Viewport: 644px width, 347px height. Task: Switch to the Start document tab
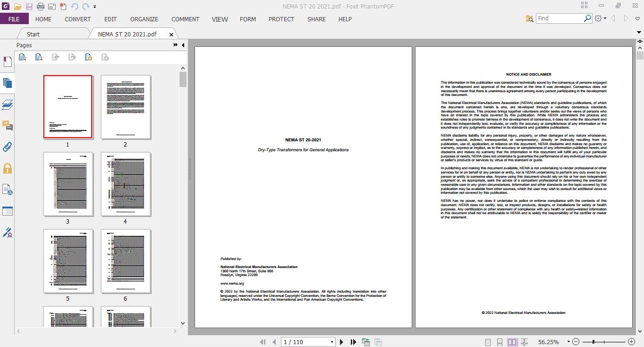click(x=34, y=34)
